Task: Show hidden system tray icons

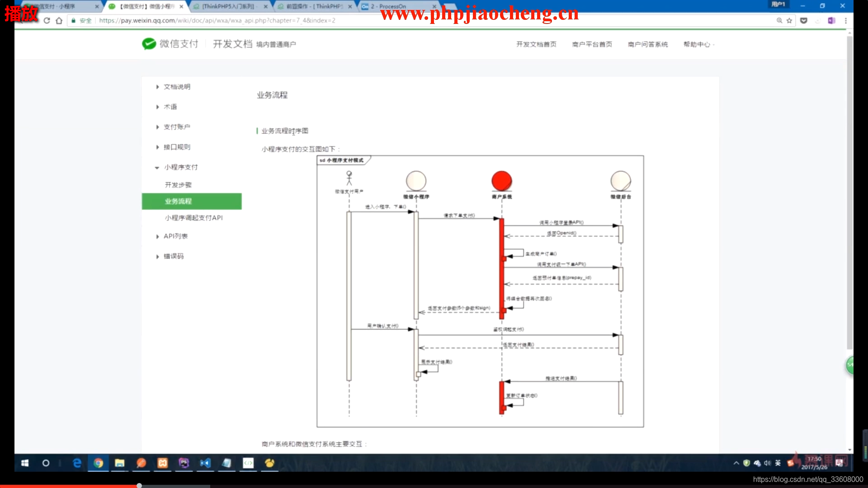Action: [736, 463]
